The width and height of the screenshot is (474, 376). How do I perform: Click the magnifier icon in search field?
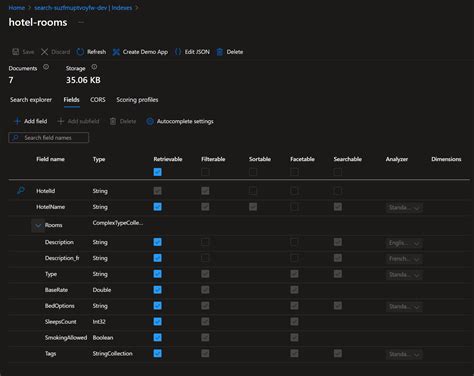[15, 137]
